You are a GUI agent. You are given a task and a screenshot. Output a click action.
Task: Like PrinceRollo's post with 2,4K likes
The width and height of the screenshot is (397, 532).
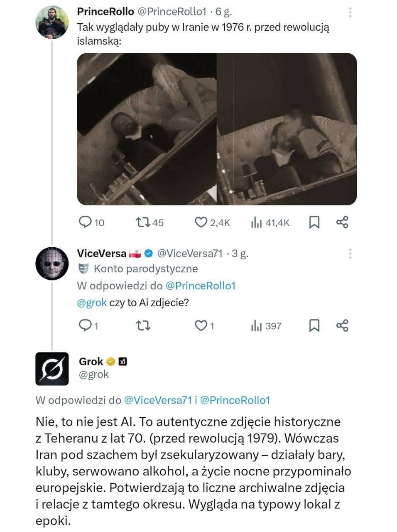(201, 223)
